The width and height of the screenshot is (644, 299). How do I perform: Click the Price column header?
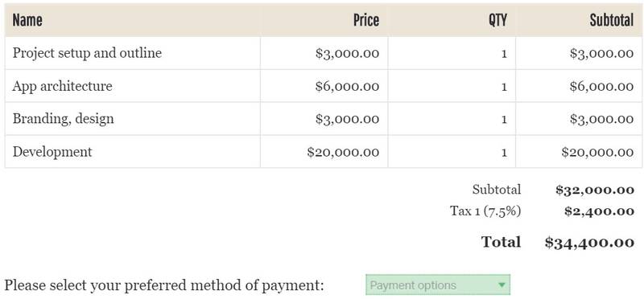tap(366, 19)
